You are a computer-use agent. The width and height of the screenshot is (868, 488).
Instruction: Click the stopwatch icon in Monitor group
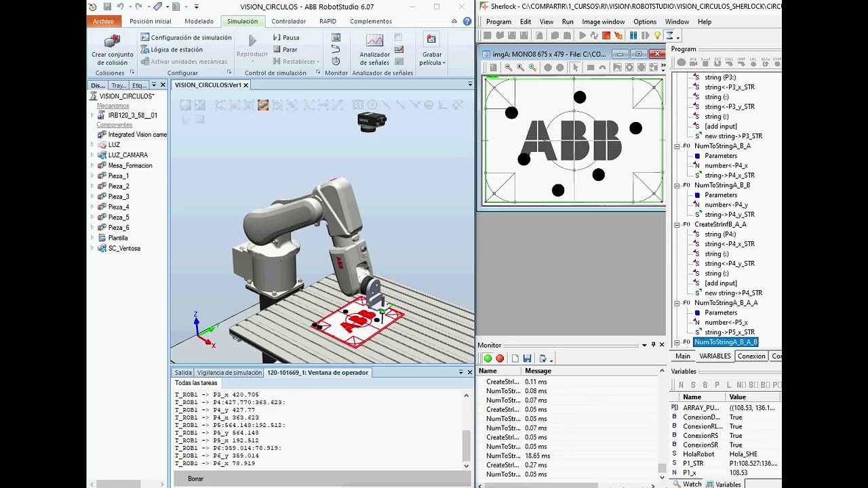[x=336, y=61]
